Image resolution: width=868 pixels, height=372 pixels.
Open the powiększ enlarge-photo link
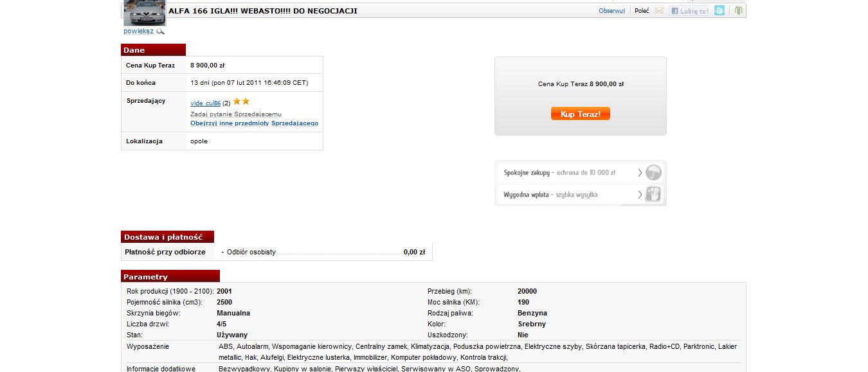click(x=138, y=31)
